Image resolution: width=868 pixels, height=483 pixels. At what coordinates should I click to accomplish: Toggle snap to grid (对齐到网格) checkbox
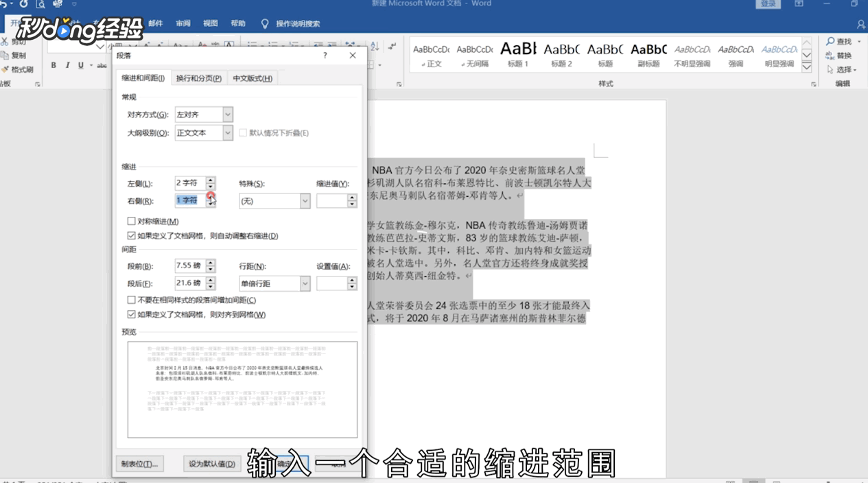pos(132,314)
